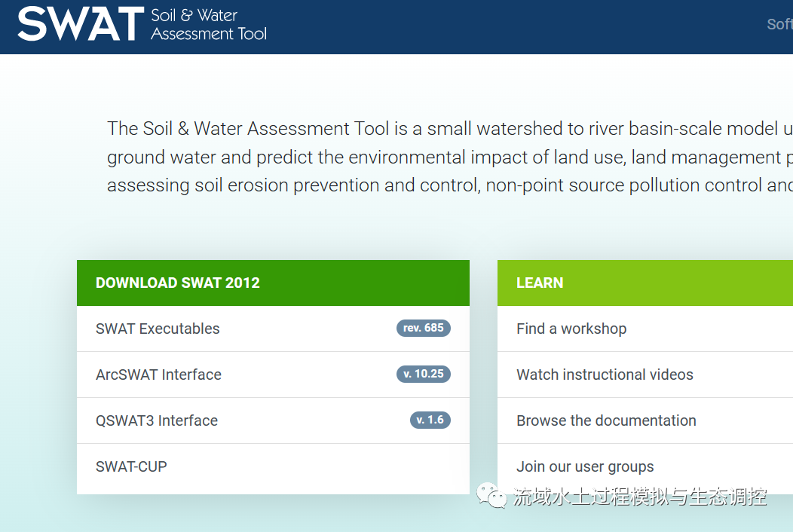This screenshot has height=532, width=793.
Task: Select Browse the documentation link
Action: click(x=606, y=420)
